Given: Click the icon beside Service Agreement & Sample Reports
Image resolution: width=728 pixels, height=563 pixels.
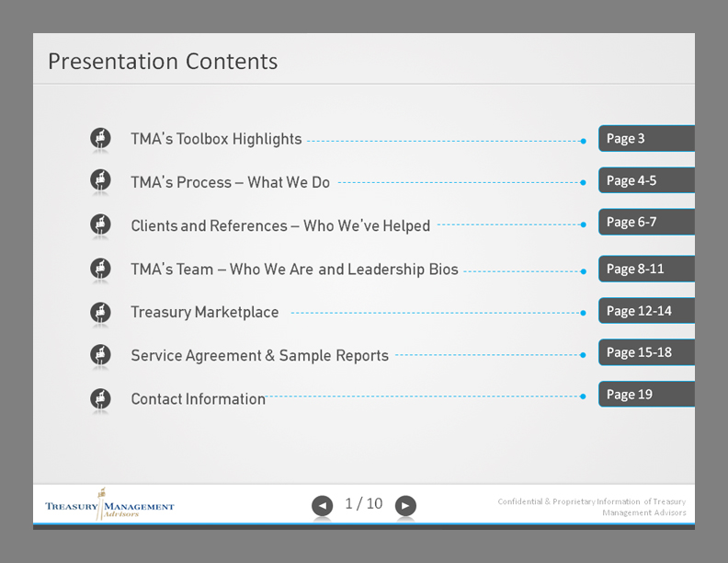Looking at the screenshot, I should pyautogui.click(x=100, y=355).
